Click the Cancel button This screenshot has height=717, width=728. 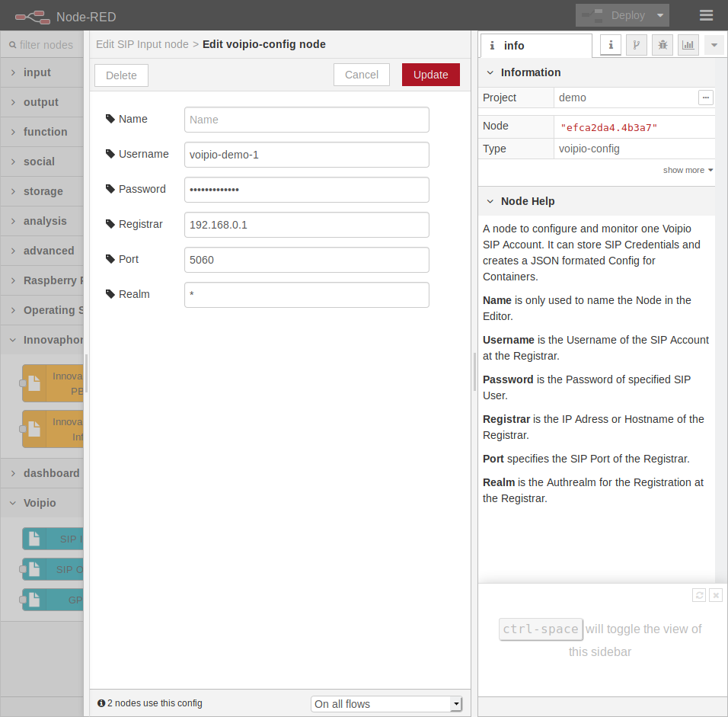click(x=361, y=75)
